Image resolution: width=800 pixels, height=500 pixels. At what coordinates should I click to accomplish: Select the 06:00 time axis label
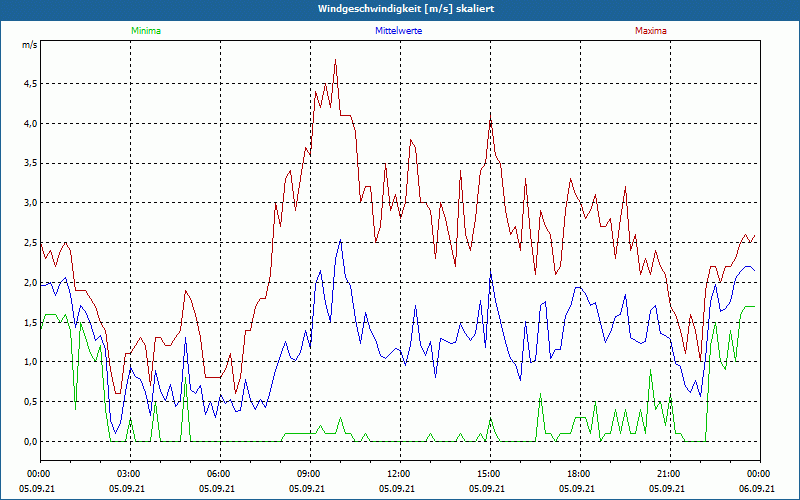[219, 474]
